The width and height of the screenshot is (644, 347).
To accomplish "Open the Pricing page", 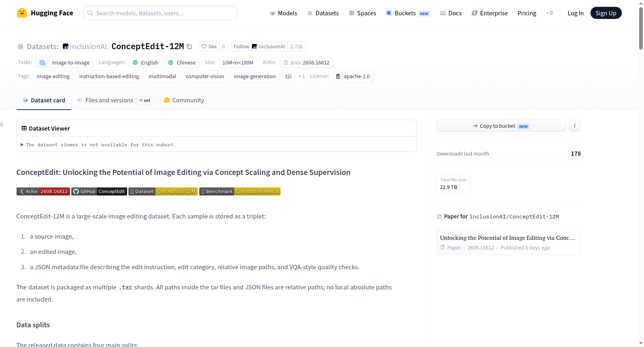I will pos(527,13).
